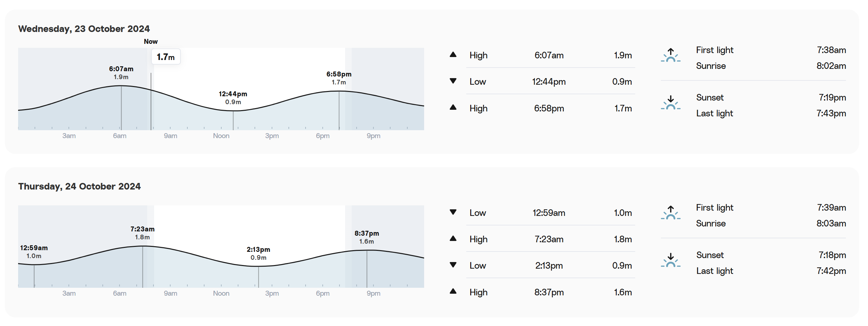Click the sunrise icon for Wednesday

point(670,55)
